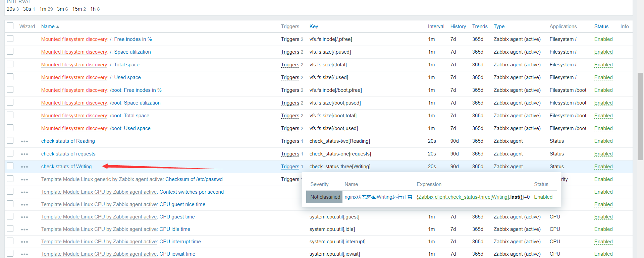Open Triggers for Checksum of /etc/passwd
This screenshot has height=258, width=644.
pyautogui.click(x=290, y=179)
